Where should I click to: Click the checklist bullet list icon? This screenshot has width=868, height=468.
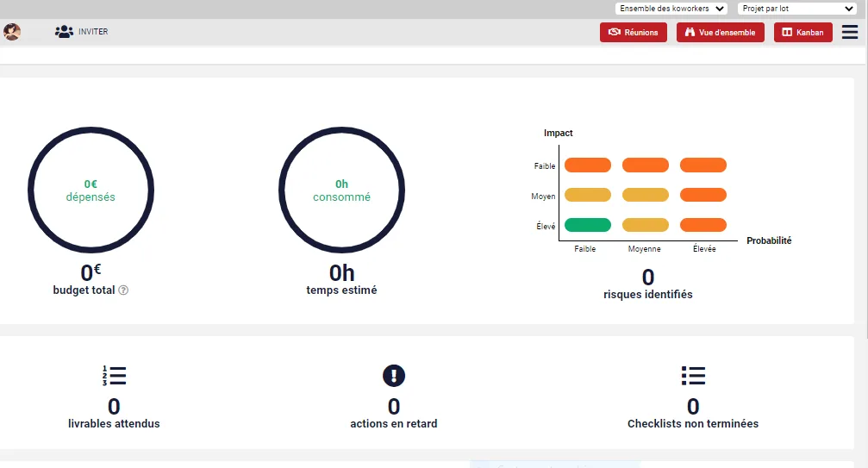(693, 376)
